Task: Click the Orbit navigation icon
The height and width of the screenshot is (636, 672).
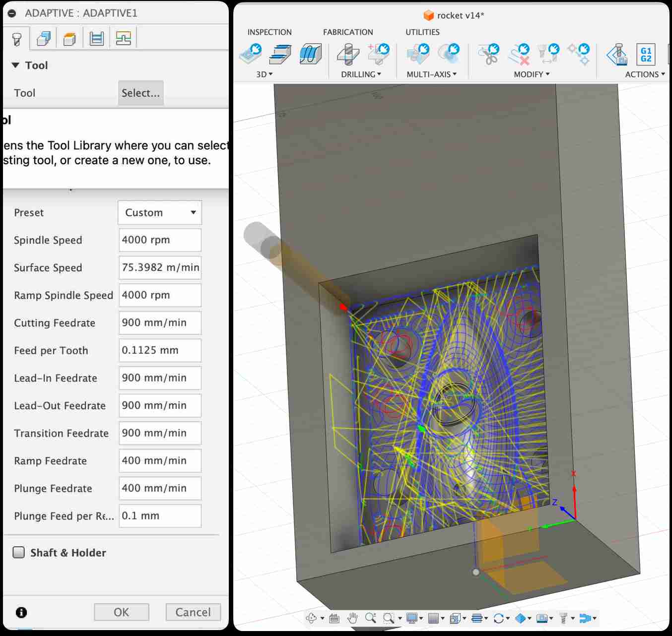Action: pyautogui.click(x=312, y=618)
